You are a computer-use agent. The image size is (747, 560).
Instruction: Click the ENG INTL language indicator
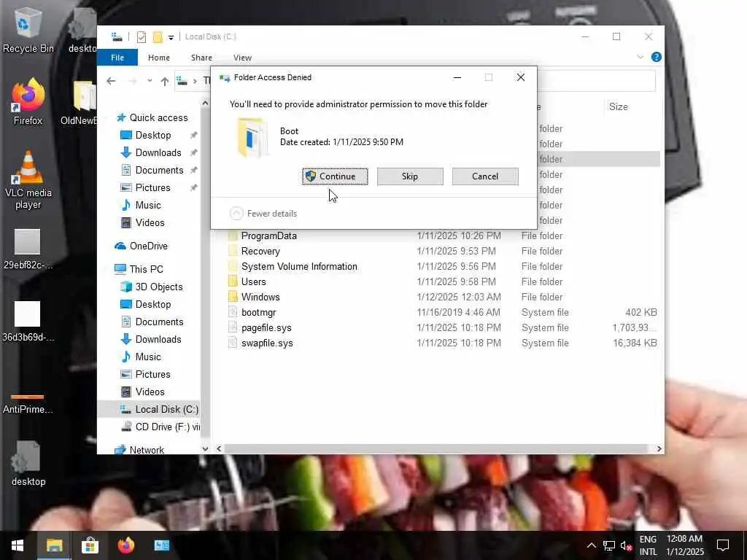click(648, 545)
